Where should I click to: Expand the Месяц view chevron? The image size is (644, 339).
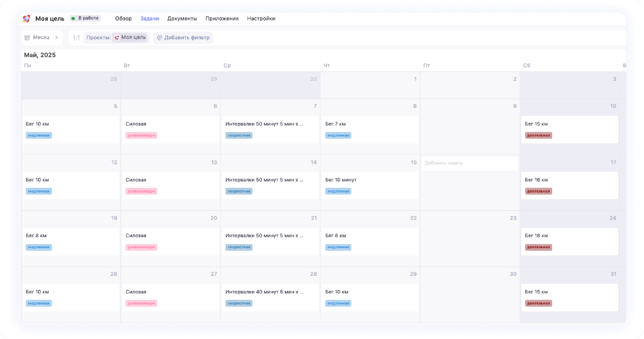57,38
